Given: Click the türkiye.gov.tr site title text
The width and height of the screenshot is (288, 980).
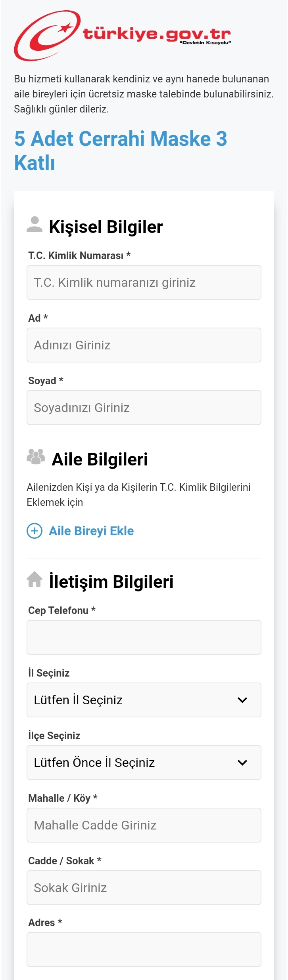Looking at the screenshot, I should point(157,34).
